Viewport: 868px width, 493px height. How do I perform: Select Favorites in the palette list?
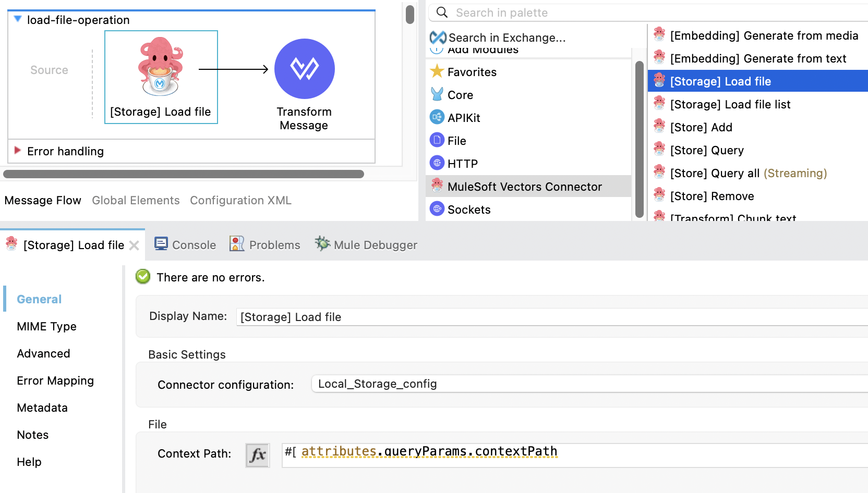point(528,72)
